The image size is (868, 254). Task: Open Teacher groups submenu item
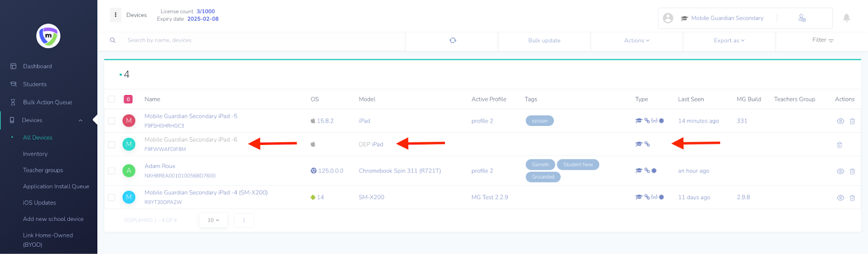pos(43,170)
